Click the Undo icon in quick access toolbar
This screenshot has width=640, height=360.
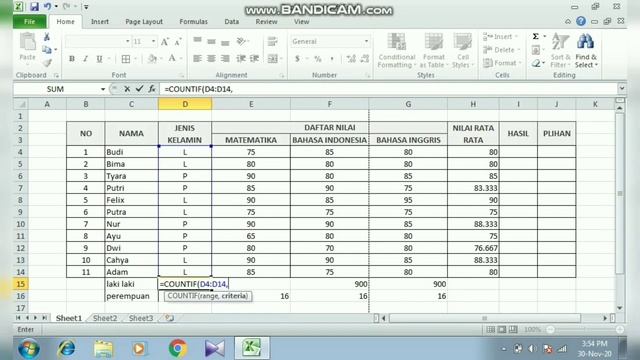[47, 6]
